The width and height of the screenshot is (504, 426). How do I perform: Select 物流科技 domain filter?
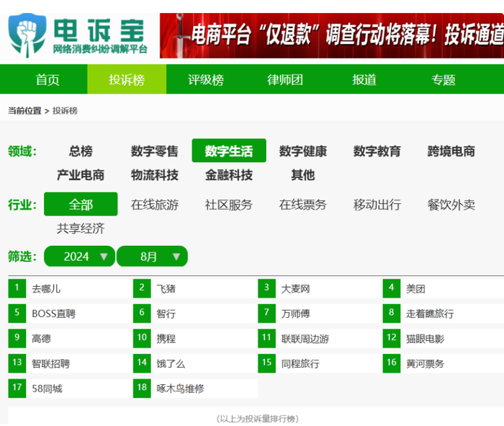point(155,175)
